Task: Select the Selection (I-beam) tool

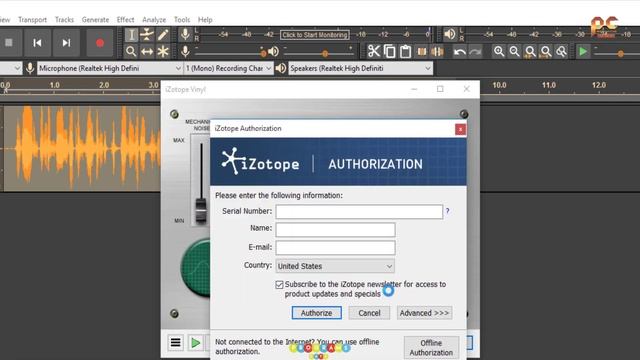Action: coord(131,35)
